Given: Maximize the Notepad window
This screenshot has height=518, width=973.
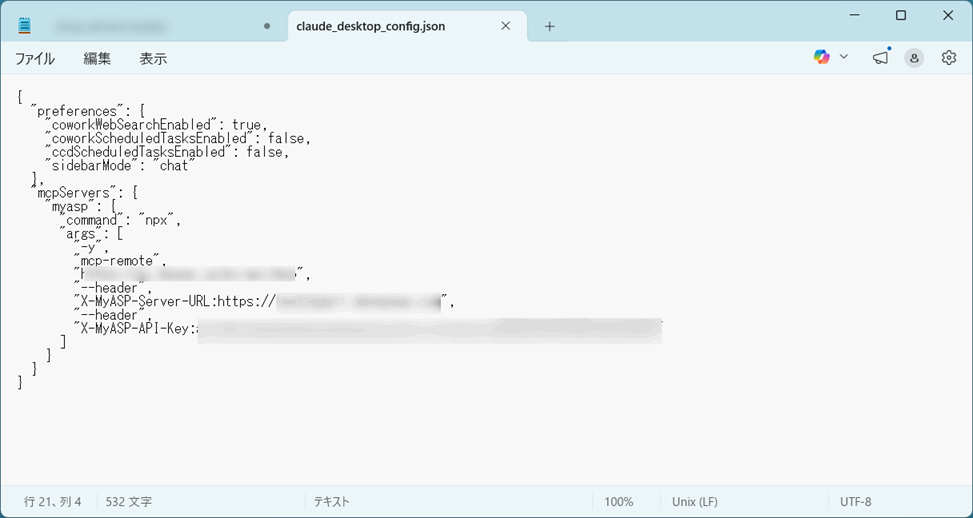Looking at the screenshot, I should (x=901, y=15).
